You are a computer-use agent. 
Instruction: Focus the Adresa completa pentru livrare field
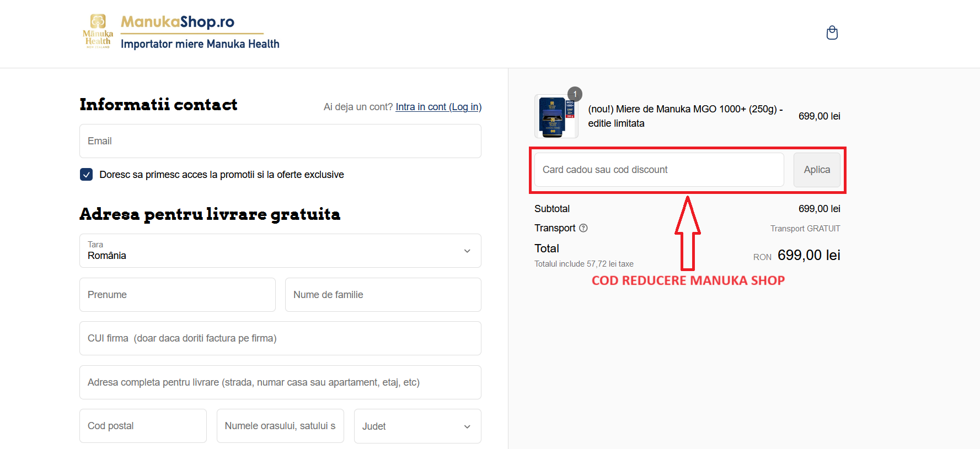click(x=280, y=382)
